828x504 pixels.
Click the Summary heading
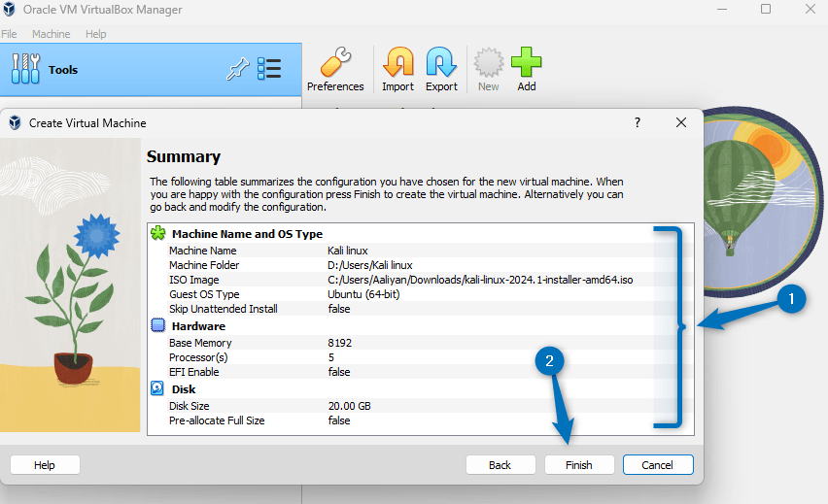click(184, 156)
